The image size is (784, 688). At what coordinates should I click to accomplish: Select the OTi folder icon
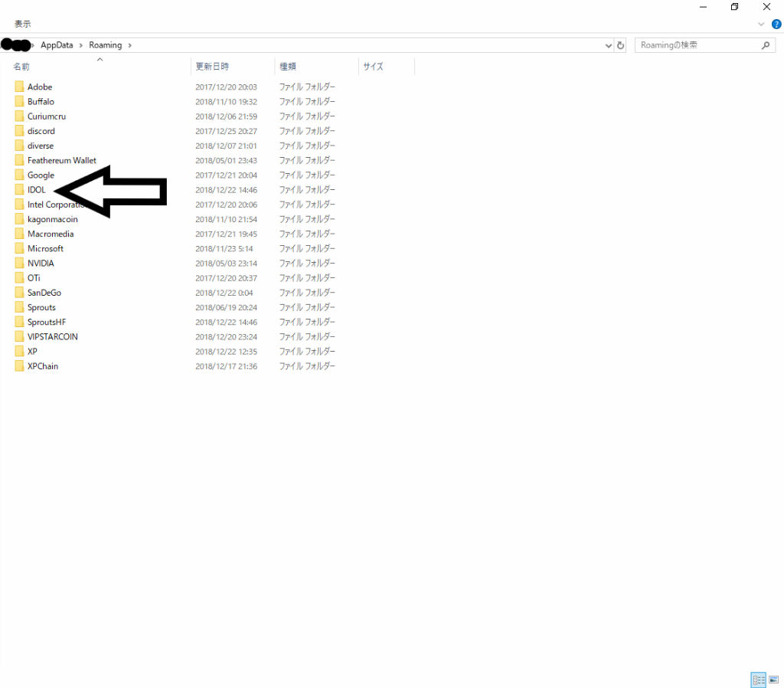point(19,277)
